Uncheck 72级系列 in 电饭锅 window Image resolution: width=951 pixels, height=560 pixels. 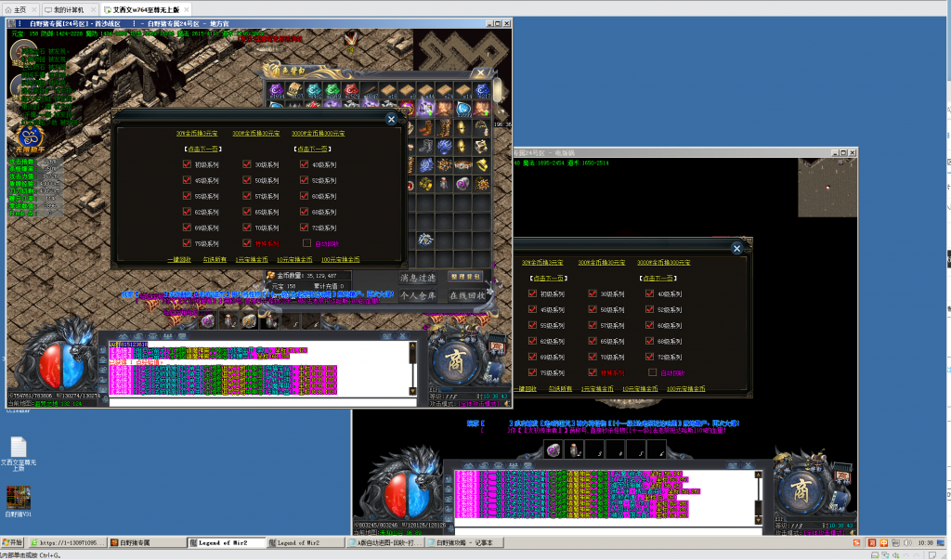point(650,356)
